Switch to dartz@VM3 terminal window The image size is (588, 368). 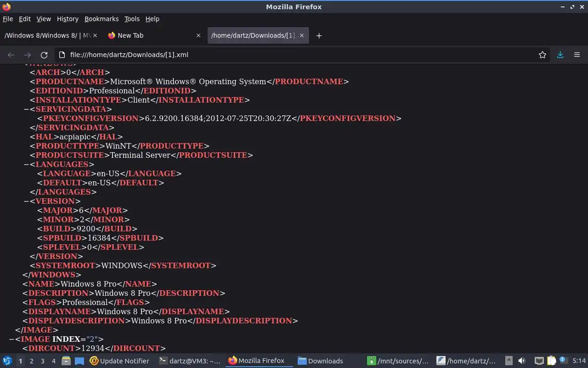pos(189,361)
